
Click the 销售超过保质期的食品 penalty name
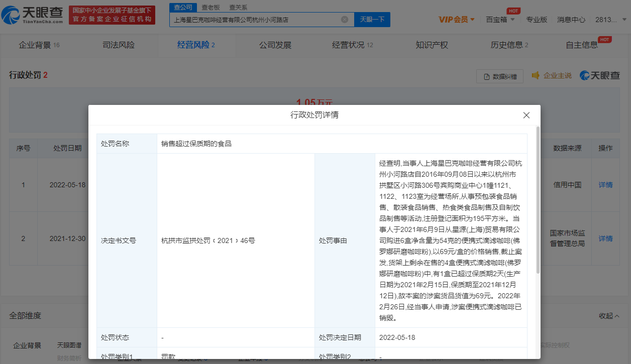(196, 144)
